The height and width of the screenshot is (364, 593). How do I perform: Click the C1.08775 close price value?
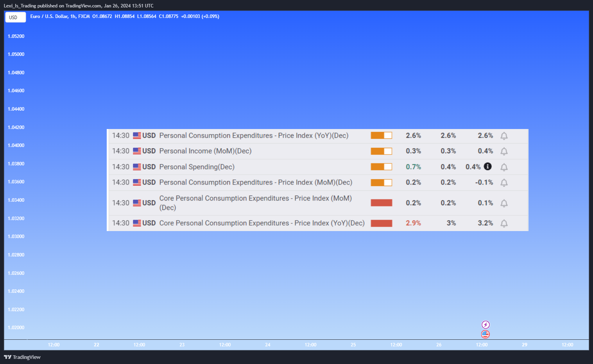[x=168, y=16]
